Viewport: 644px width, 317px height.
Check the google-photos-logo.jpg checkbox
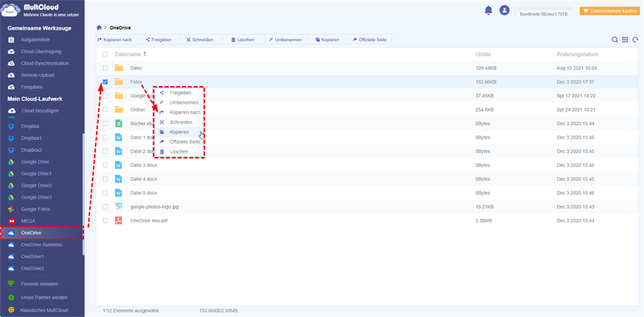click(x=106, y=206)
